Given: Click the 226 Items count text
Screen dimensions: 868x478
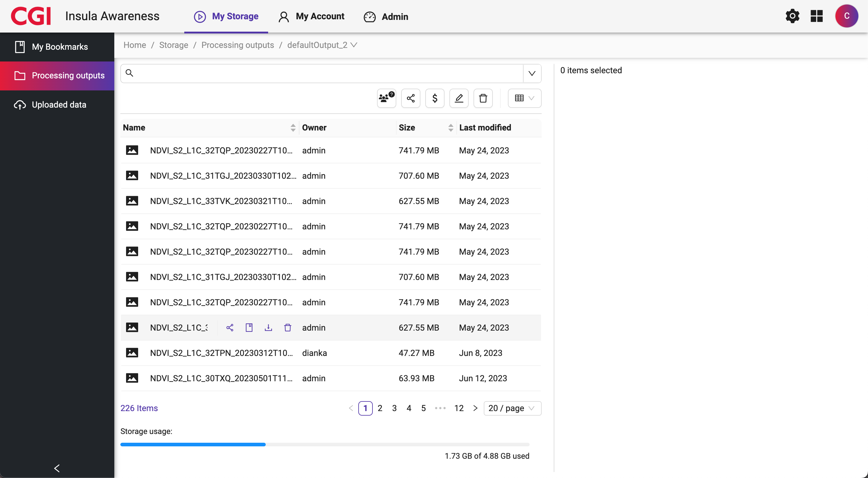Looking at the screenshot, I should click(x=139, y=408).
